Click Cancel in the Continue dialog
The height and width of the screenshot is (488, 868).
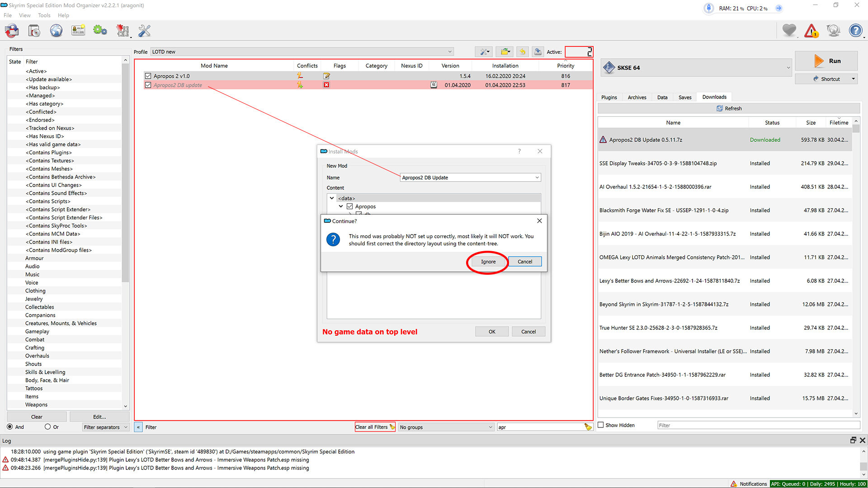click(x=525, y=262)
